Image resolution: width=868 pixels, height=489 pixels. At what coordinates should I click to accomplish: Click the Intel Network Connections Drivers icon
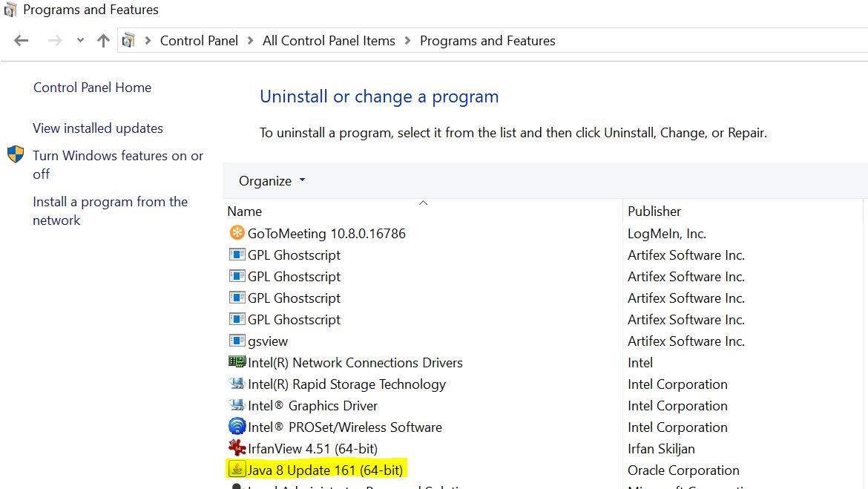[x=237, y=362]
